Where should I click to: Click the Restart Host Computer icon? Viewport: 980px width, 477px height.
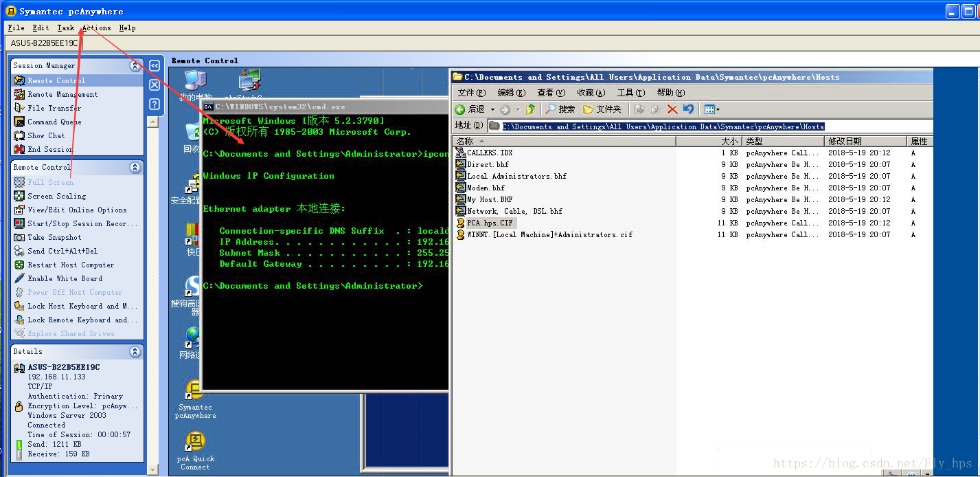pos(19,265)
